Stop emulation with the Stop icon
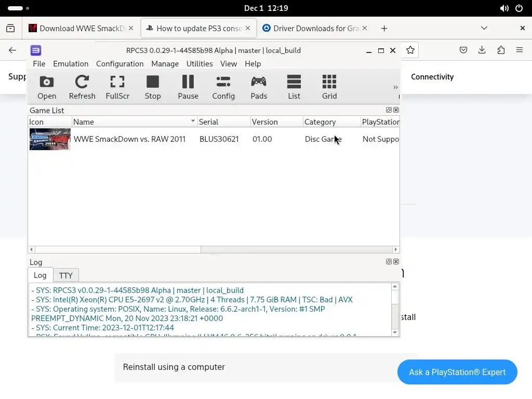This screenshot has height=399, width=532. pyautogui.click(x=153, y=87)
